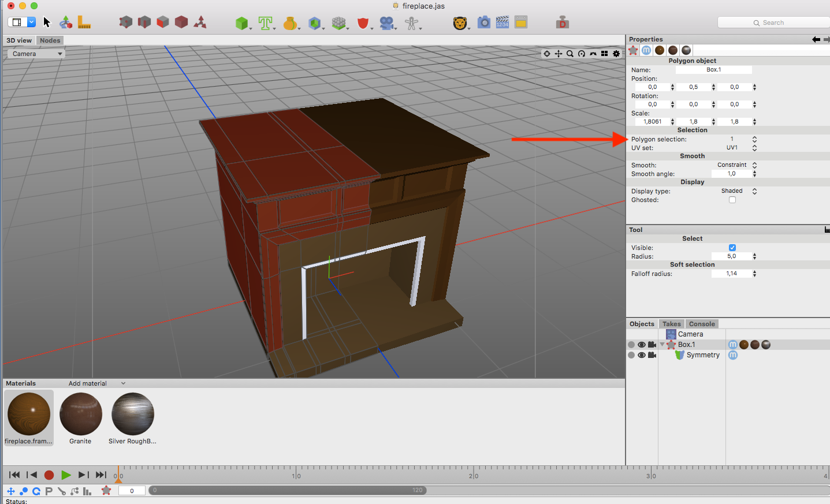Viewport: 830px width, 504px height.
Task: Switch to the Nodes tab
Action: pos(50,40)
